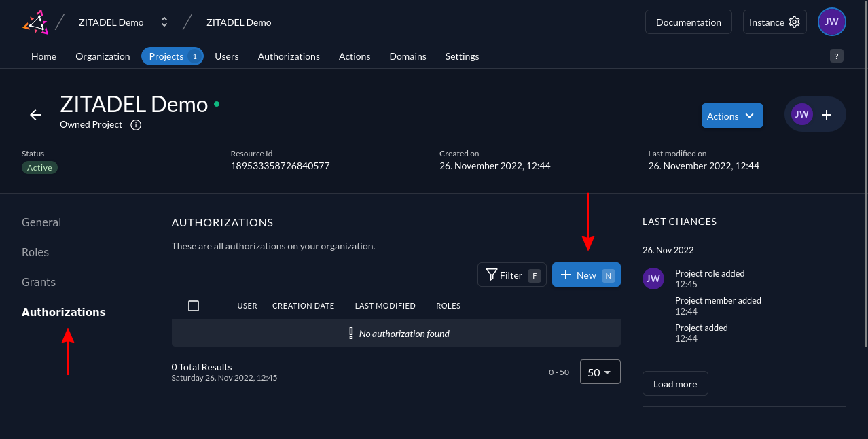Click the Project member added entry
The height and width of the screenshot is (439, 868).
[x=718, y=306]
